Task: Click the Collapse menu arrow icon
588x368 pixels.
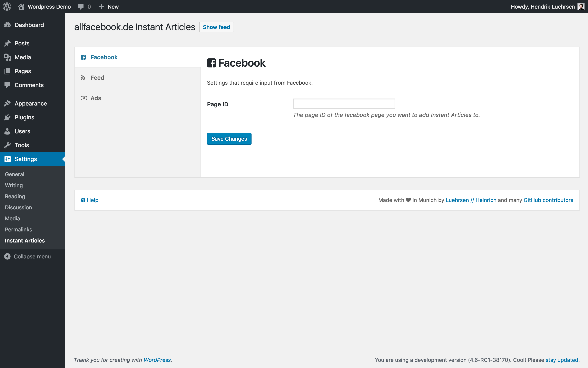Action: click(x=7, y=256)
